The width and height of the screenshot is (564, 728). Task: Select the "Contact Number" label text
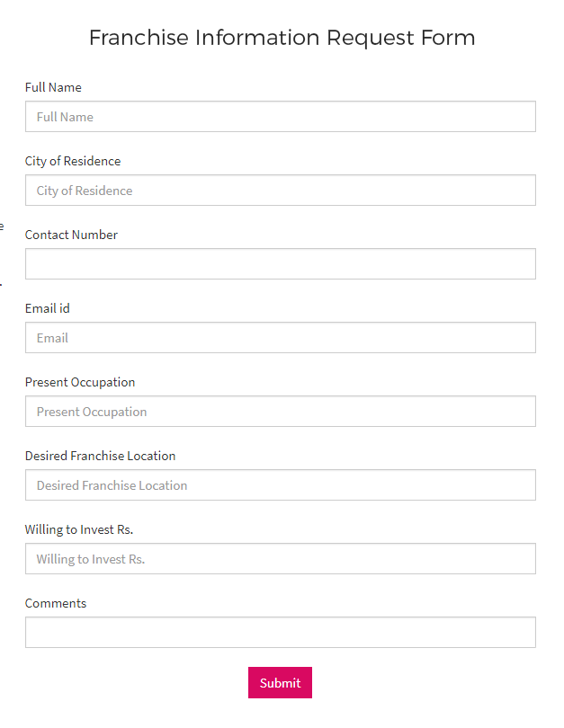pos(71,235)
